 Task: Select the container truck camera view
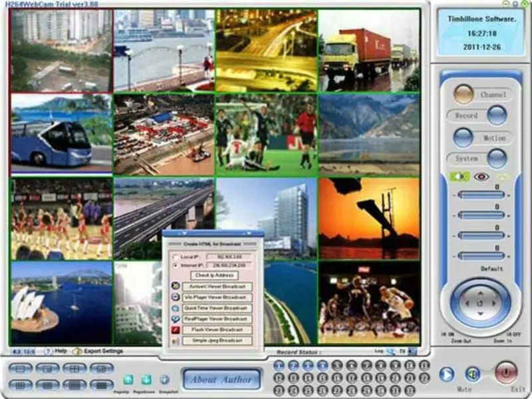point(369,51)
